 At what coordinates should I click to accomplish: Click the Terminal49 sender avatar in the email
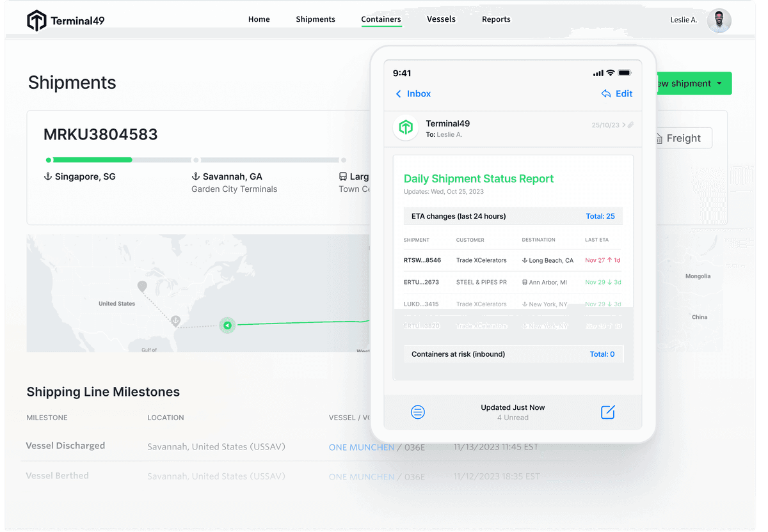point(406,128)
